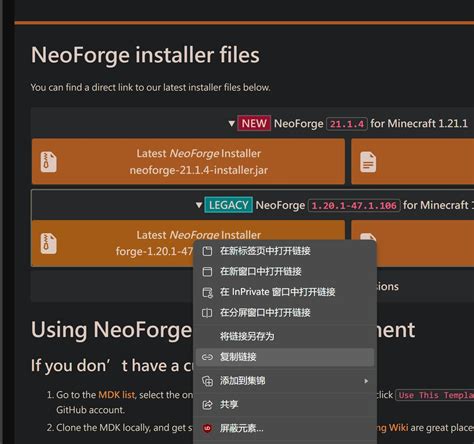Choose 在 InPrivate 窗口中打开链接
Viewport: 474px width, 444px height.
click(x=285, y=292)
